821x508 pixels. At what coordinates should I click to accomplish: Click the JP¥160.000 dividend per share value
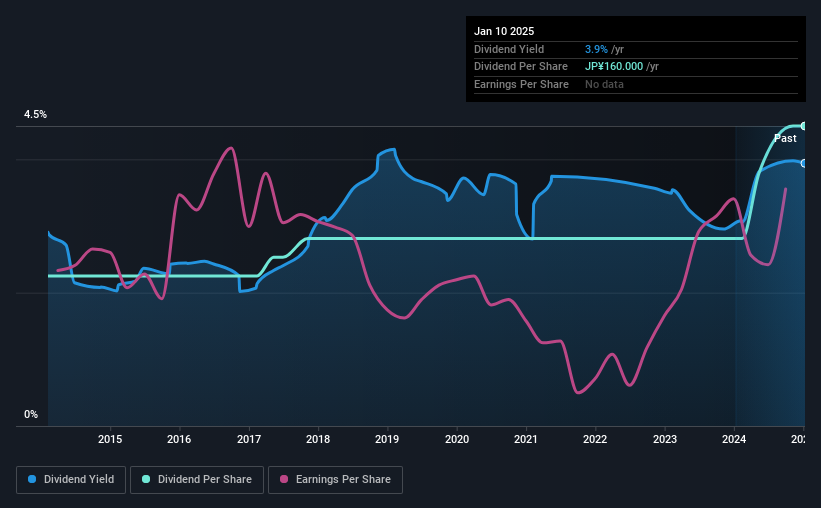614,67
